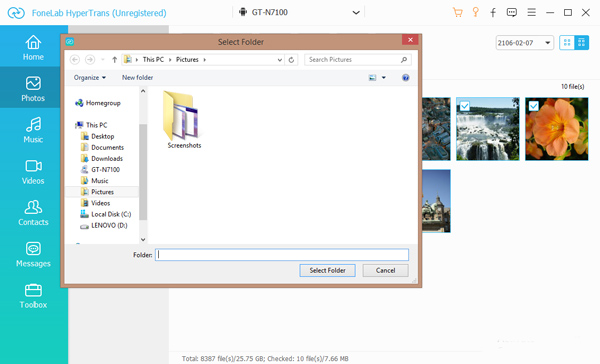The image size is (600, 364).
Task: Select Downloads in navigation tree
Action: tap(102, 158)
